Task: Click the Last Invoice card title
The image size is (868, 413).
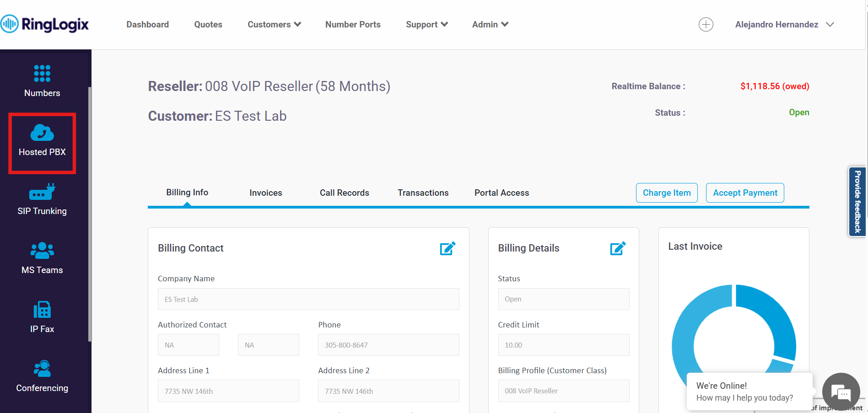Action: (695, 246)
